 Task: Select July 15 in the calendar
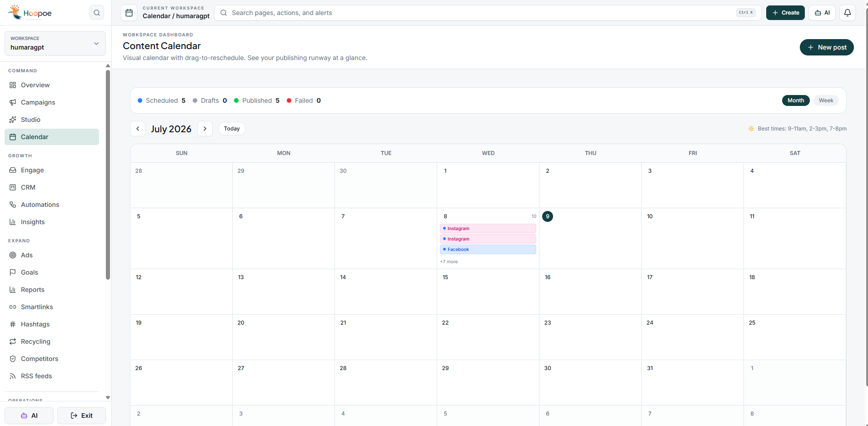coord(488,291)
